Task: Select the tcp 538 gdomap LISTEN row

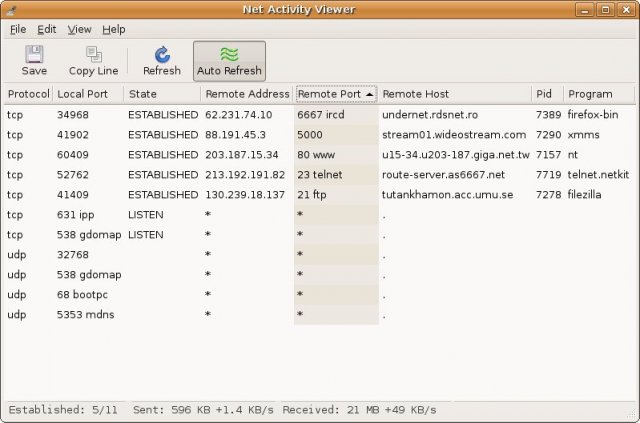Action: coord(318,235)
